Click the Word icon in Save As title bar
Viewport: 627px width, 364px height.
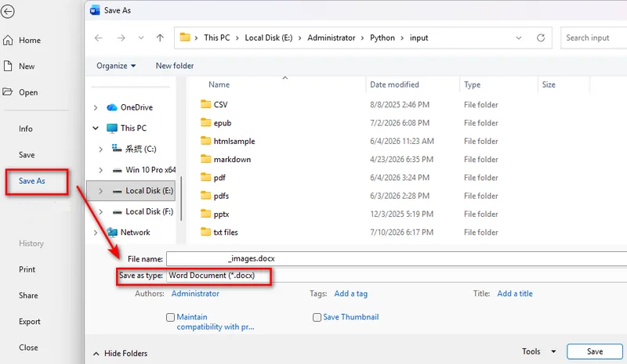95,10
